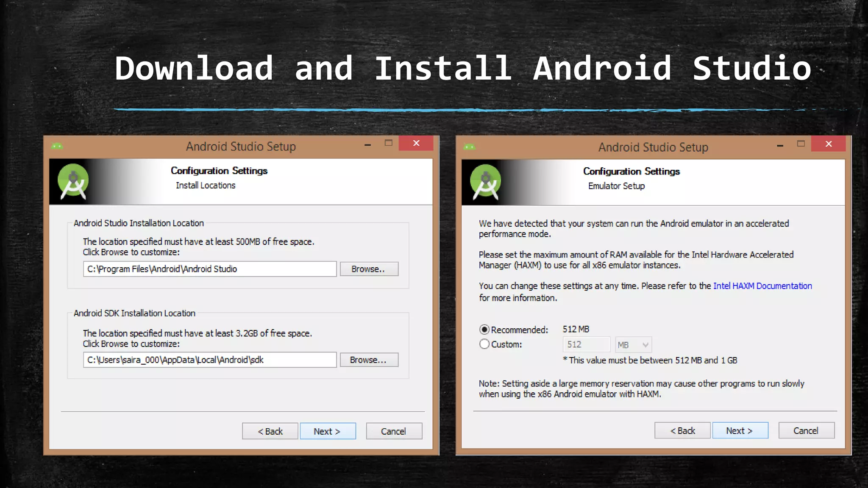Viewport: 868px width, 488px height.
Task: Click the text 'at least 500MB of free space'
Action: [x=259, y=241]
